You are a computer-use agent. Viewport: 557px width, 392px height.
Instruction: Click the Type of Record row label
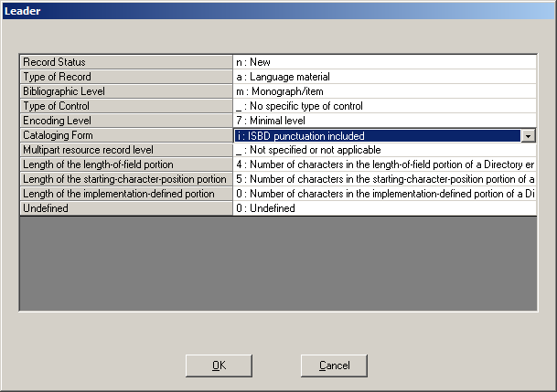[126, 77]
